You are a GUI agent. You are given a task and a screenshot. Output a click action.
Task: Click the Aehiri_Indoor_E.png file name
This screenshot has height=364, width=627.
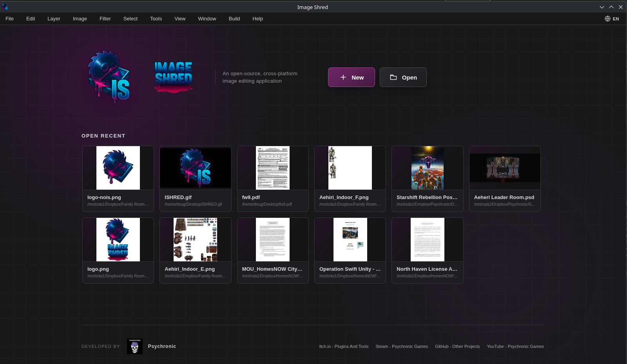point(190,269)
